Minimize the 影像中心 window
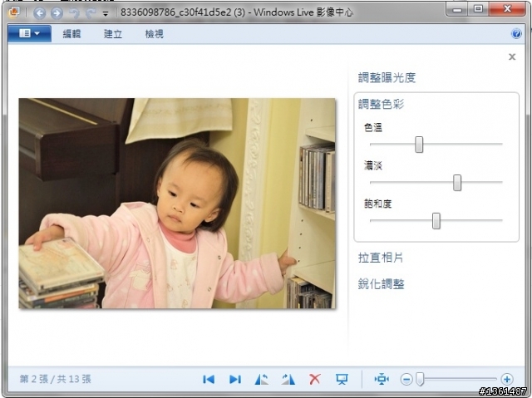The image size is (532, 398). (x=457, y=9)
